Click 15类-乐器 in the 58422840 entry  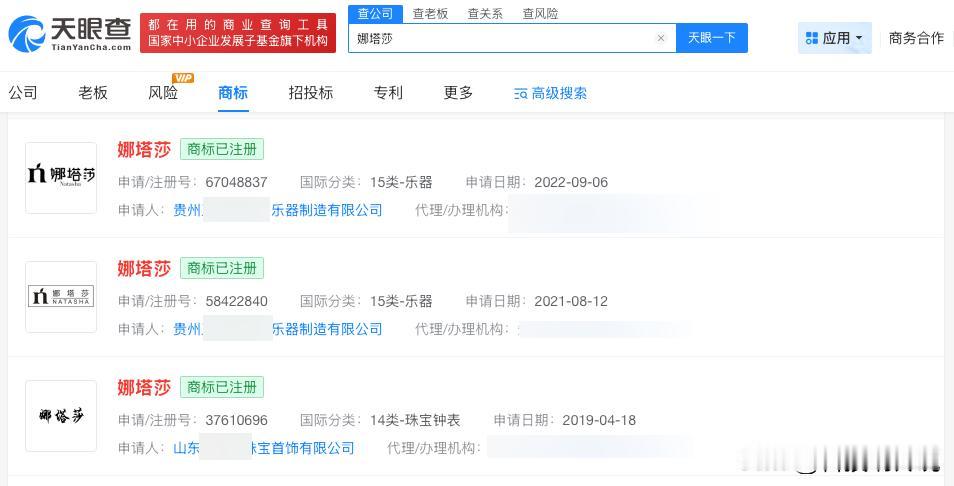point(401,301)
